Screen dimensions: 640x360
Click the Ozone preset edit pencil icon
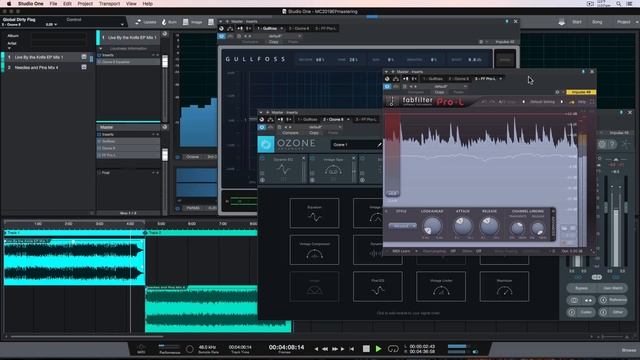(379, 145)
